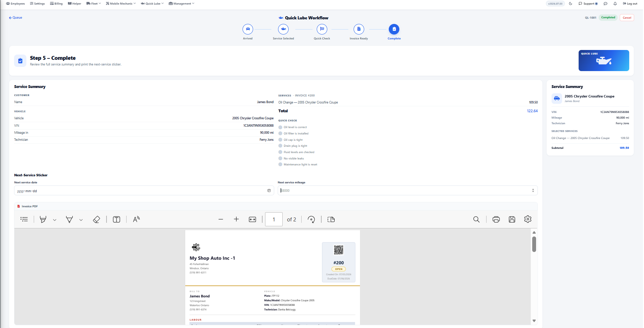Log out of the application
Viewport: 644px width, 328px height.
click(x=630, y=4)
